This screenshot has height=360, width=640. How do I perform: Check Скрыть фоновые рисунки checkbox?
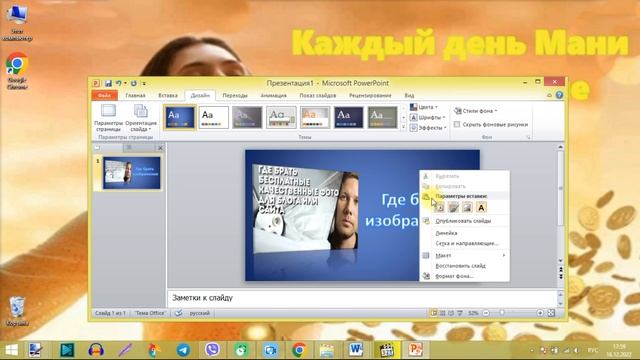click(x=457, y=124)
